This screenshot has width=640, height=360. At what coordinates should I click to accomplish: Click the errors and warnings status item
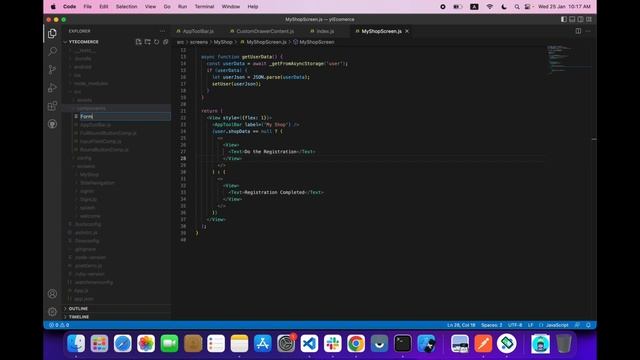pos(59,325)
